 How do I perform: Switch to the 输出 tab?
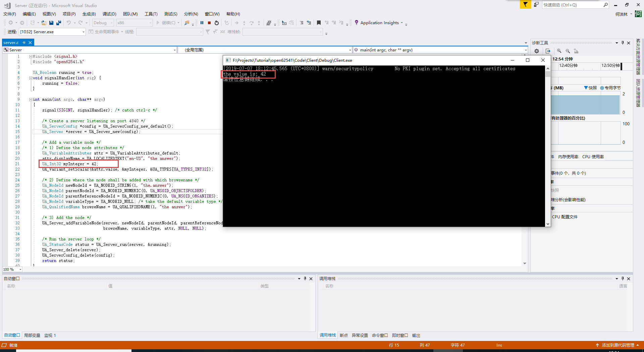click(x=416, y=335)
